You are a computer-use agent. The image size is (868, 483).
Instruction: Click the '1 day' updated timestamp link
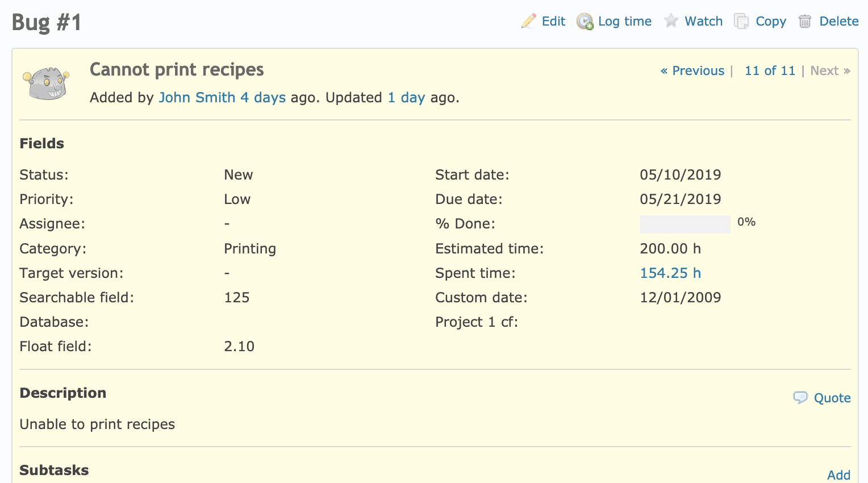[406, 98]
